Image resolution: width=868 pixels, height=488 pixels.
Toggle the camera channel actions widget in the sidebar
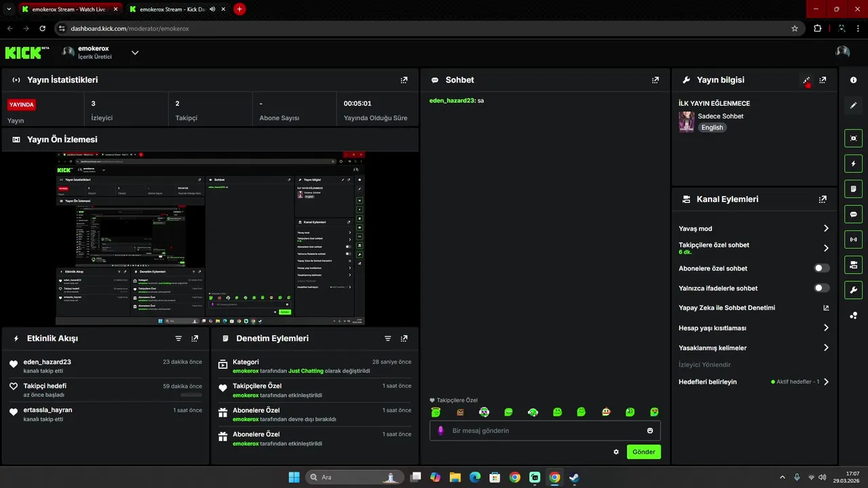pyautogui.click(x=854, y=264)
